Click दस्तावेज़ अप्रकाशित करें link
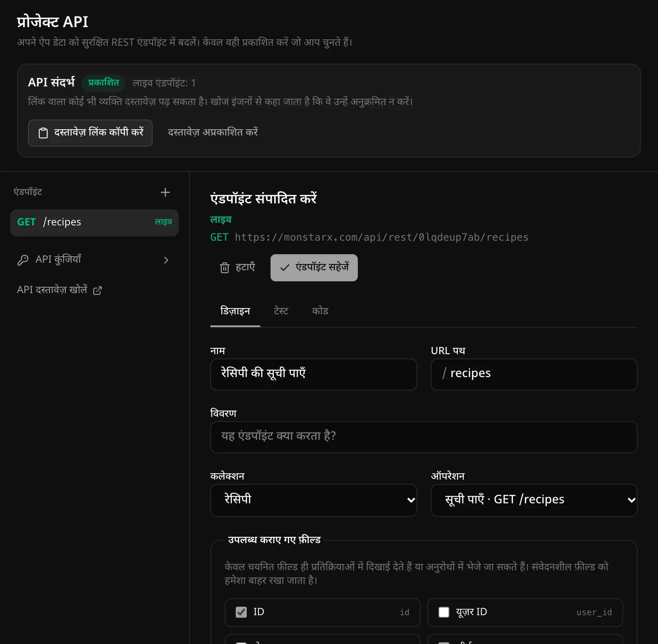 coord(213,132)
